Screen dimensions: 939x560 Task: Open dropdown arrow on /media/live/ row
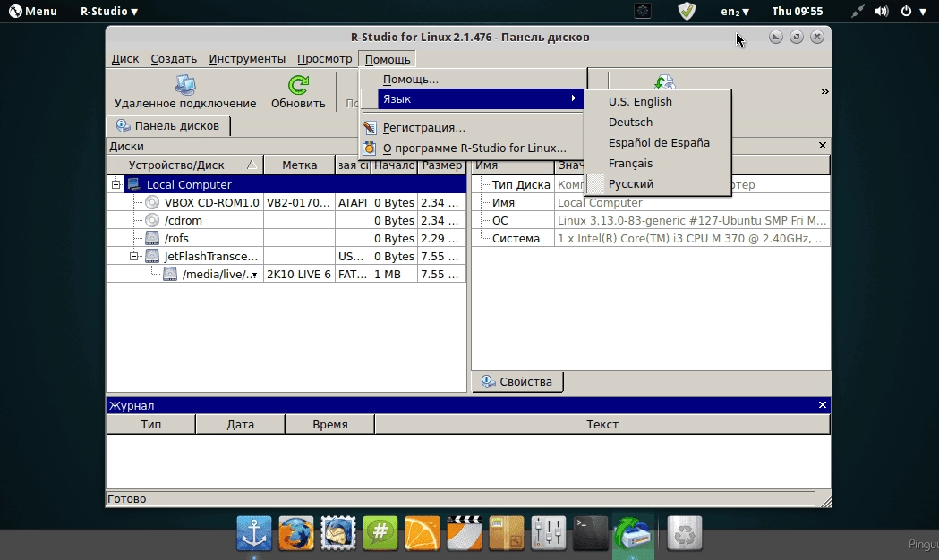(254, 276)
